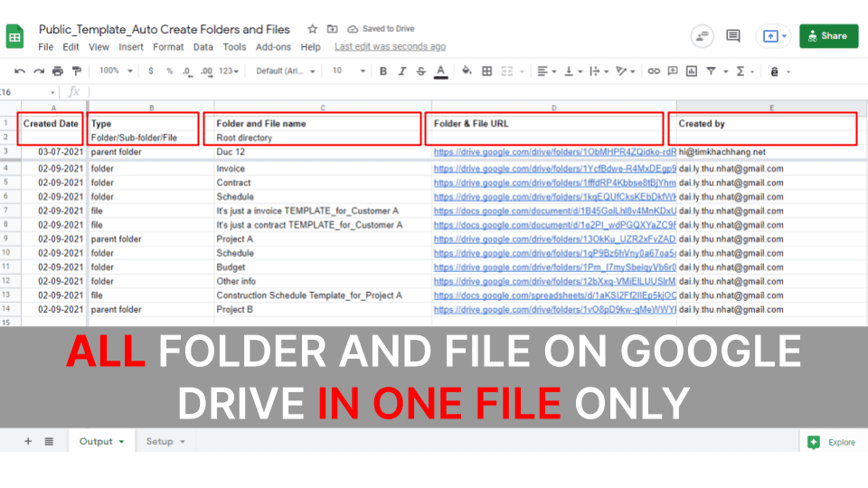868x488 pixels.
Task: Click the Undo icon in toolbar
Action: (x=20, y=71)
